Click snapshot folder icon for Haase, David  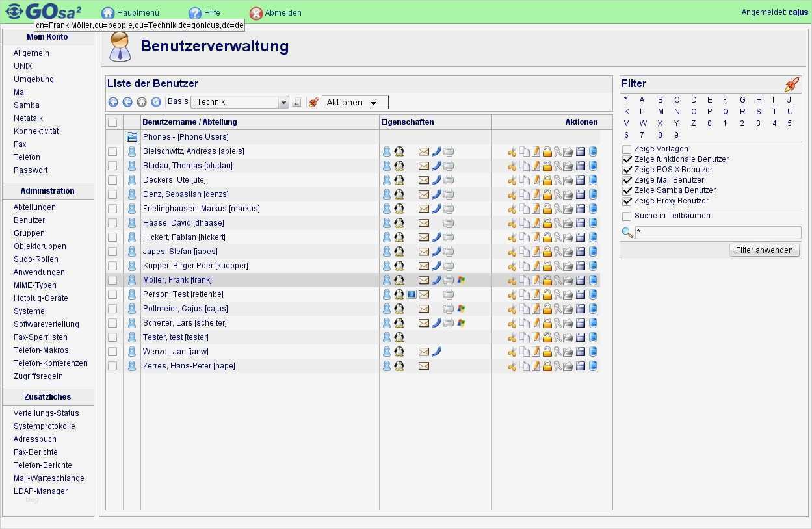click(568, 223)
